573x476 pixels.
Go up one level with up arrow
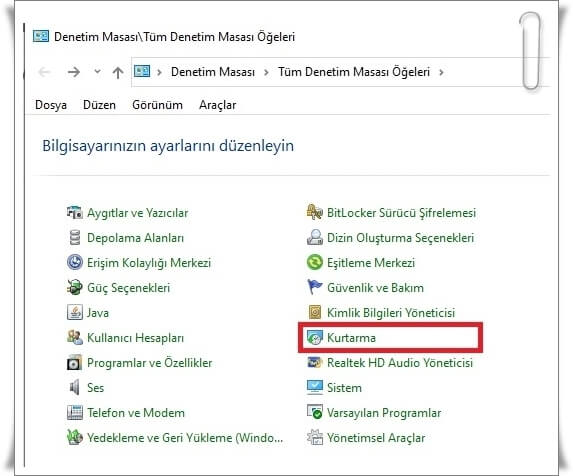118,72
